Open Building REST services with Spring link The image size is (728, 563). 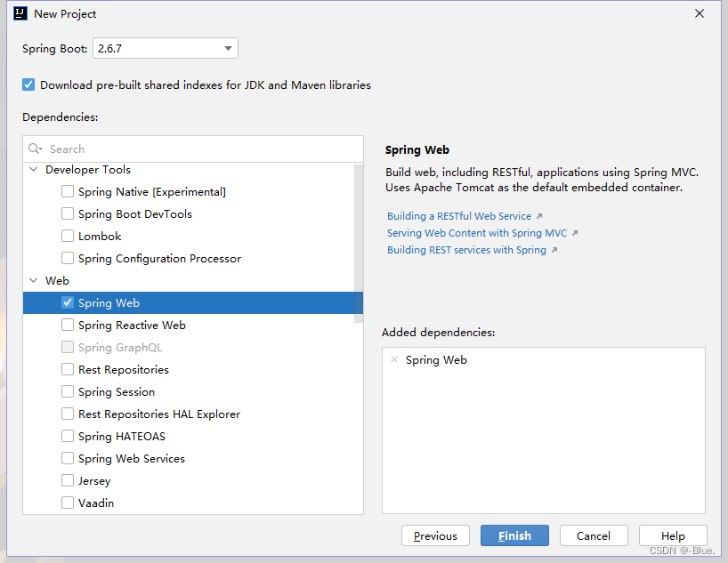tap(466, 250)
